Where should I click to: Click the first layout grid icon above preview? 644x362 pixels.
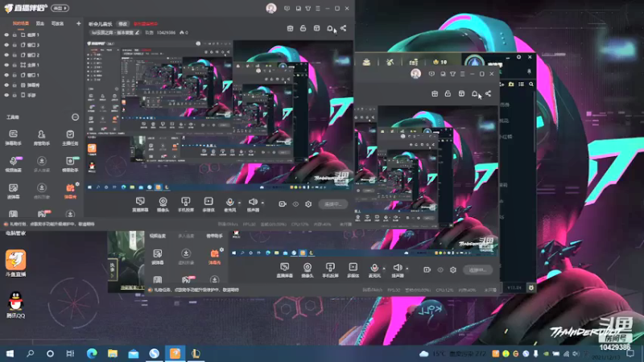pos(290,28)
